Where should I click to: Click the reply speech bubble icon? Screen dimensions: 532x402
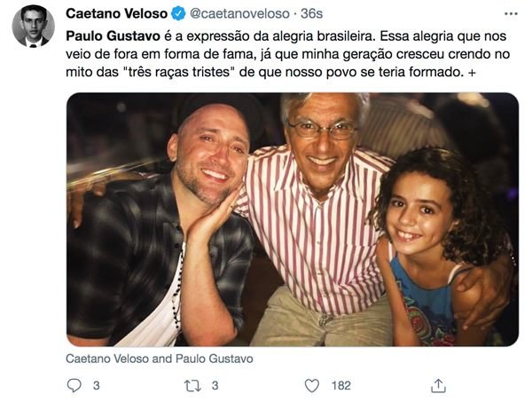[x=74, y=385]
